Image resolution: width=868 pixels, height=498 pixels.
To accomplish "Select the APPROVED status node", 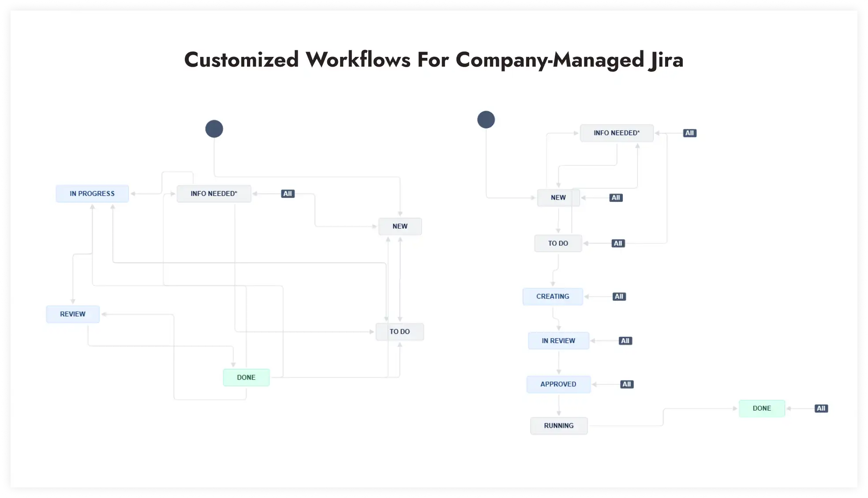I will click(558, 385).
